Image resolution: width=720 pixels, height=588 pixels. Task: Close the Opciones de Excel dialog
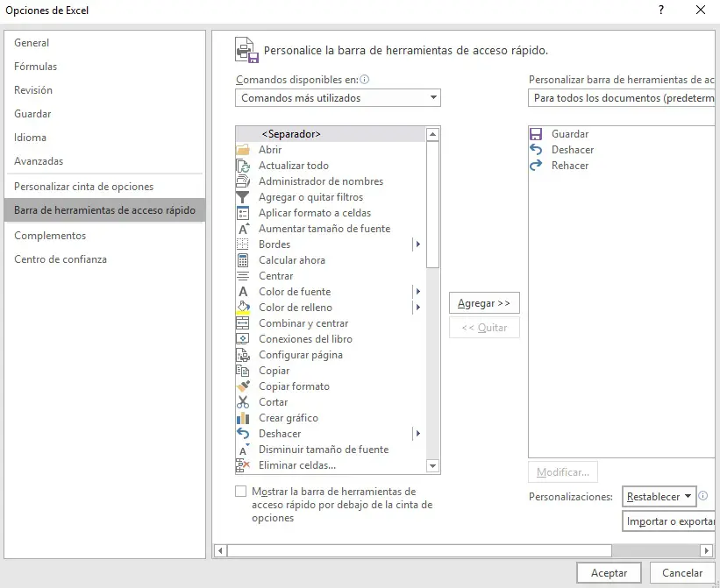coord(701,10)
